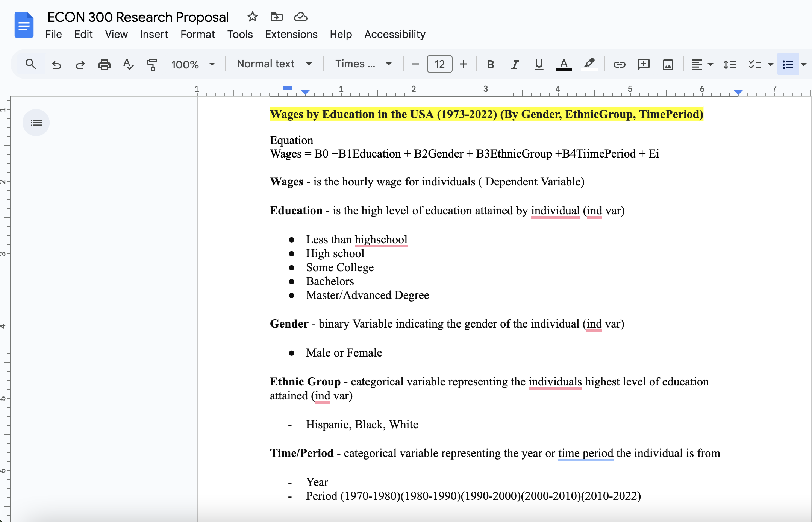
Task: Click the left indent triangle on the ruler
Action: [305, 92]
